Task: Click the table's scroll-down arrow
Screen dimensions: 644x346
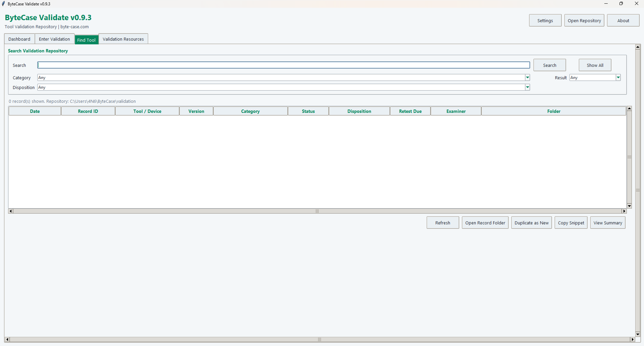Action: [x=629, y=206]
